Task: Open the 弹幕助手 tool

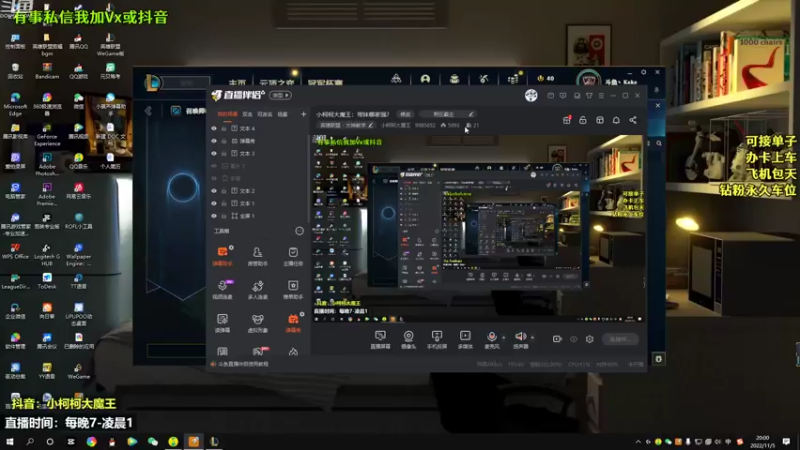Action: (x=222, y=256)
